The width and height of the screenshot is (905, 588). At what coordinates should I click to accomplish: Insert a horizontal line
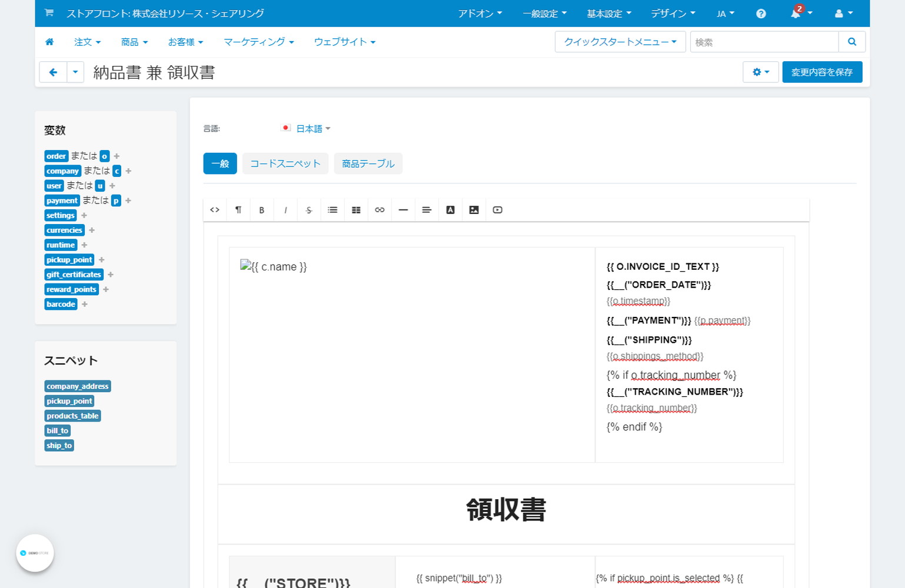pos(403,210)
